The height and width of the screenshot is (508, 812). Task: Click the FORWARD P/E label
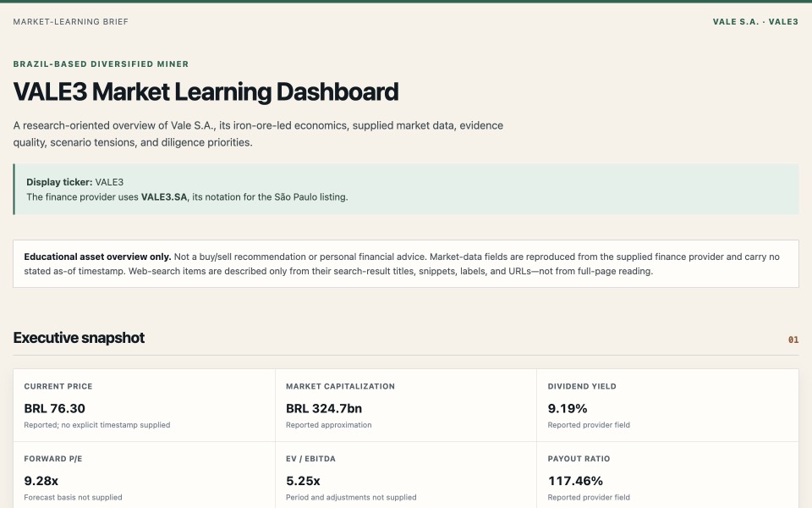click(52, 459)
